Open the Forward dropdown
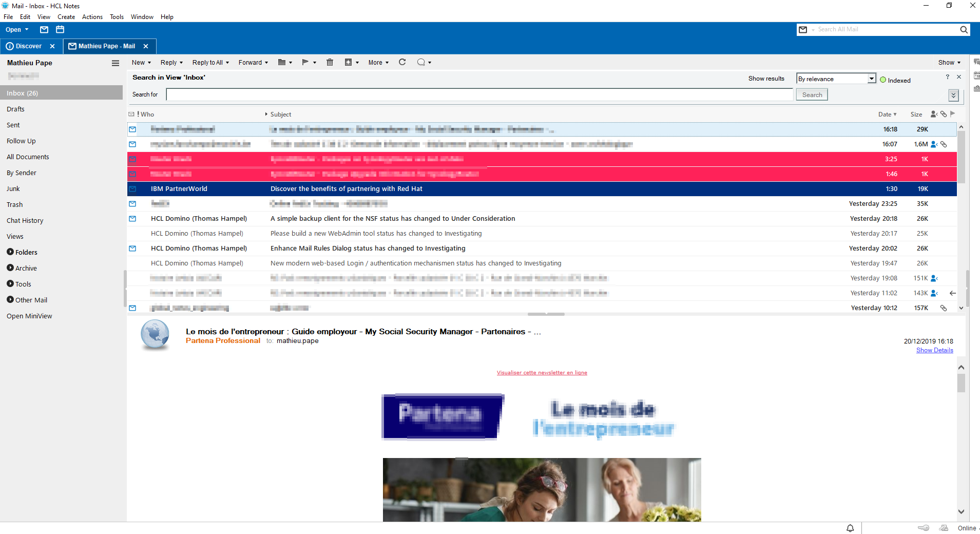The height and width of the screenshot is (534, 980). (253, 63)
